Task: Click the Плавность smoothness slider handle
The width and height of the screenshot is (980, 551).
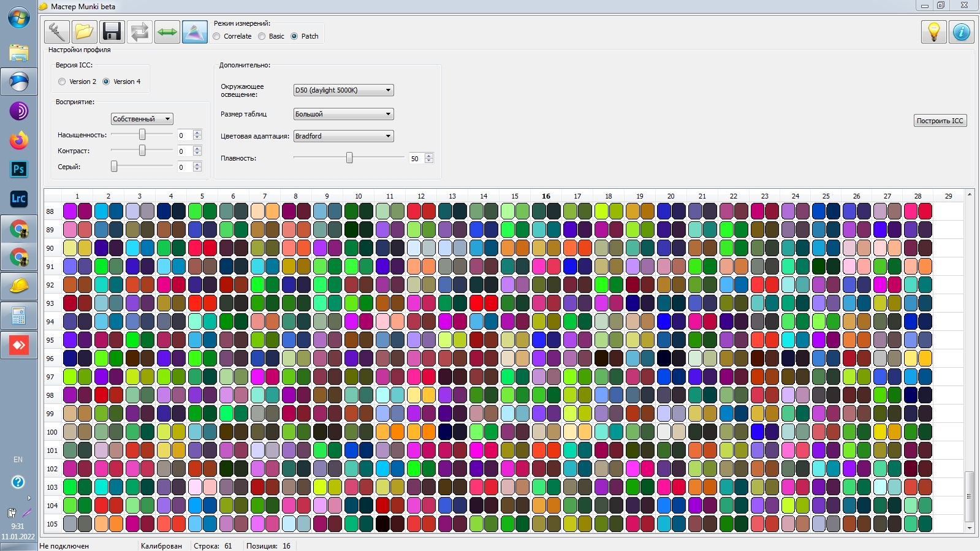Action: (349, 158)
